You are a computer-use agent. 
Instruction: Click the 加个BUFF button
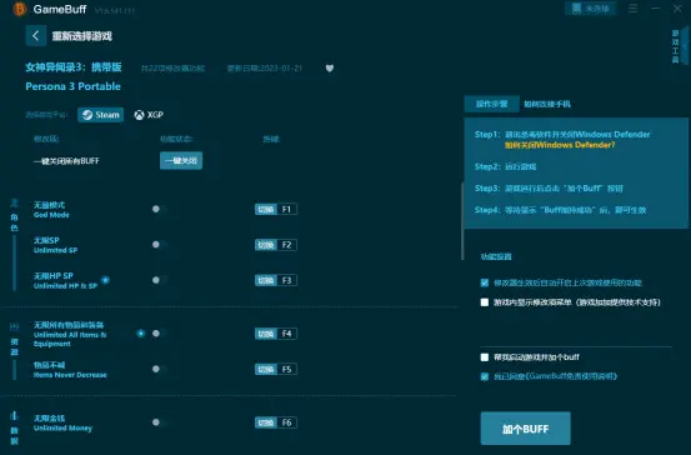point(525,428)
